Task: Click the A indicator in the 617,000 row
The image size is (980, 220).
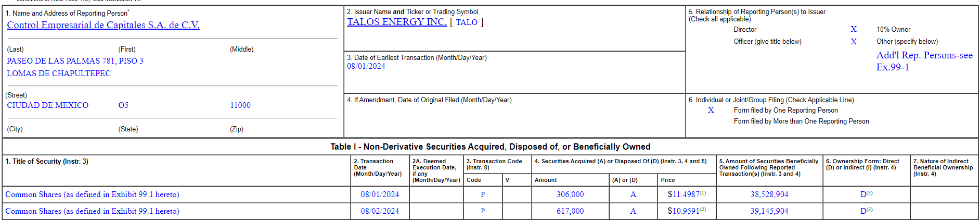Action: (x=633, y=211)
